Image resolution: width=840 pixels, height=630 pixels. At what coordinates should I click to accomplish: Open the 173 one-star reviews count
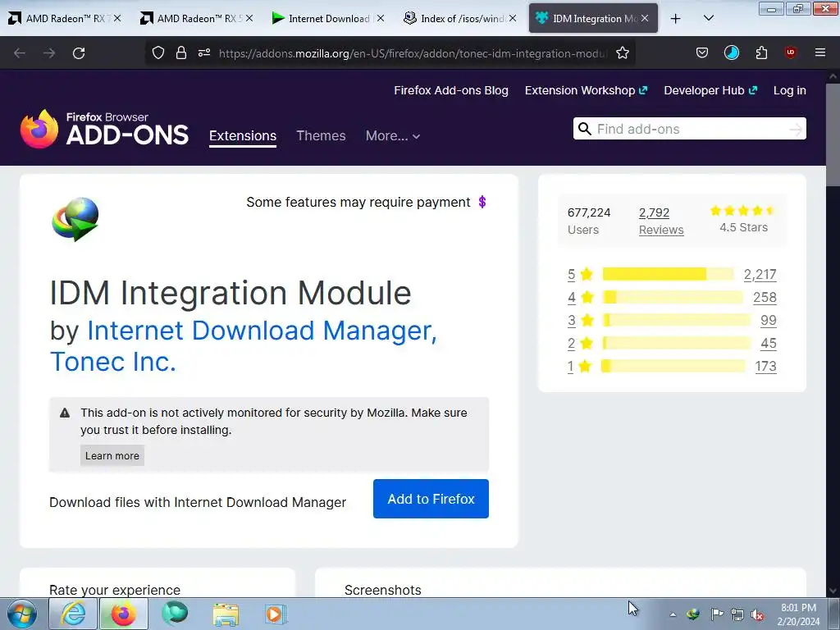click(x=765, y=367)
